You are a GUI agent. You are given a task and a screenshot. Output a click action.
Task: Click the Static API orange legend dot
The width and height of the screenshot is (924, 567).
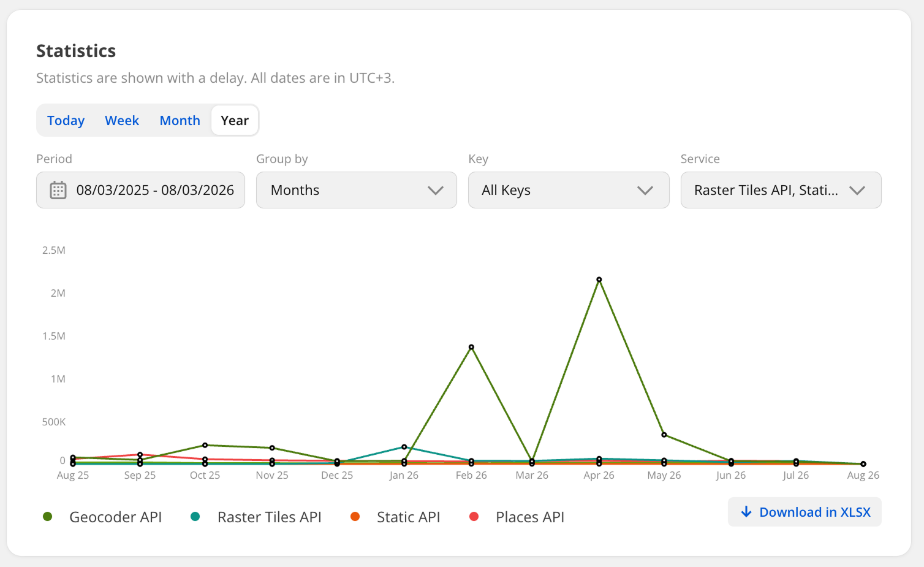[x=355, y=517]
